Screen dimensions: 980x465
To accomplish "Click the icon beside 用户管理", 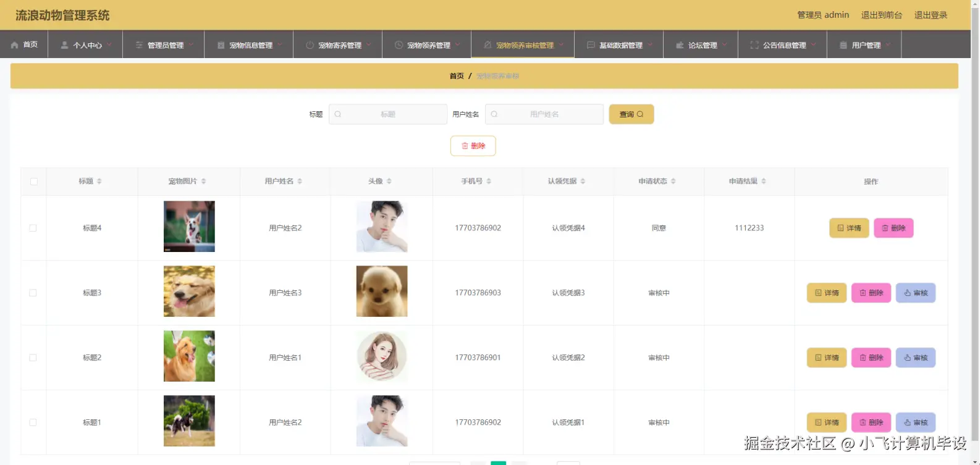I will [843, 45].
